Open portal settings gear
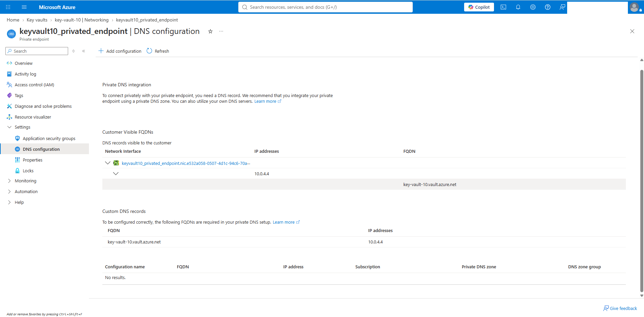Image resolution: width=644 pixels, height=317 pixels. [x=533, y=7]
